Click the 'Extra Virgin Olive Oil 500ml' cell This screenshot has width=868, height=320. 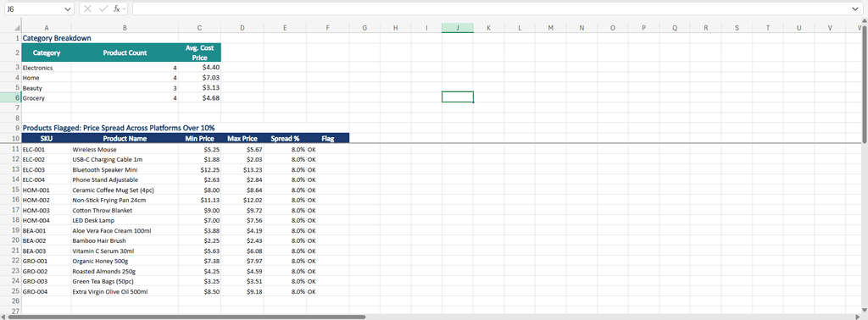point(125,291)
